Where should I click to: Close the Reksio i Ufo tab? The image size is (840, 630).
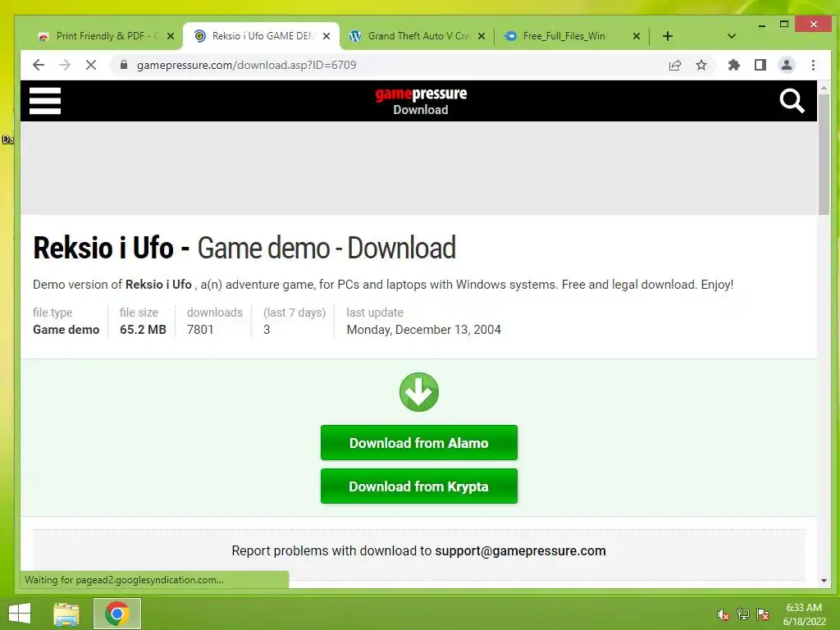(326, 36)
